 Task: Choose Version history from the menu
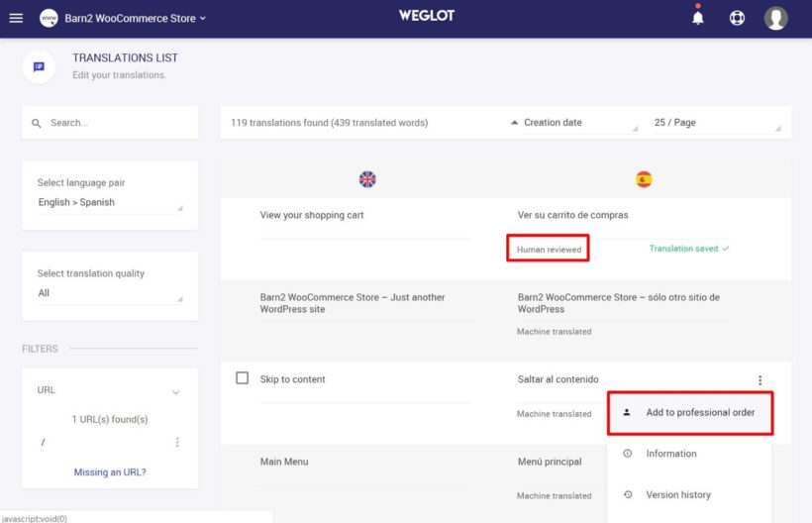tap(677, 495)
